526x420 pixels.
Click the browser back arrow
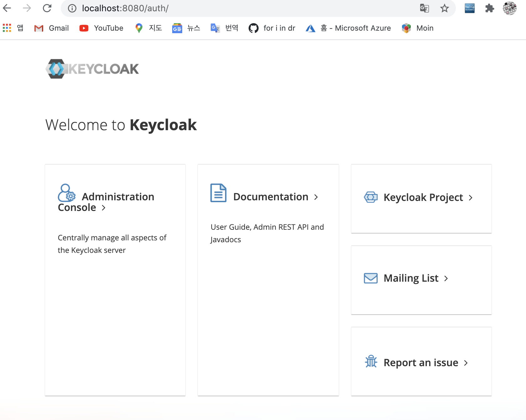click(7, 8)
